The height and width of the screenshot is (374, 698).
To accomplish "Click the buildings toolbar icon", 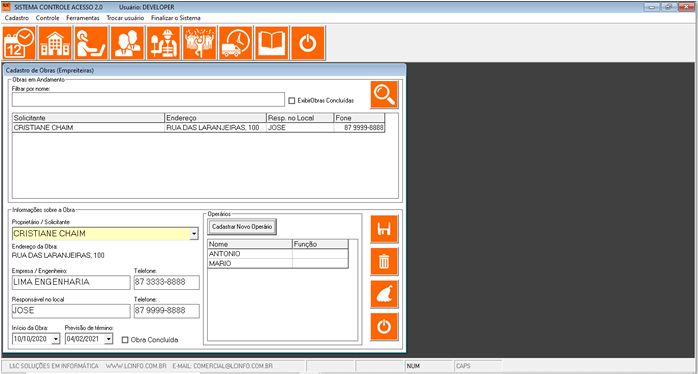I will (x=55, y=43).
